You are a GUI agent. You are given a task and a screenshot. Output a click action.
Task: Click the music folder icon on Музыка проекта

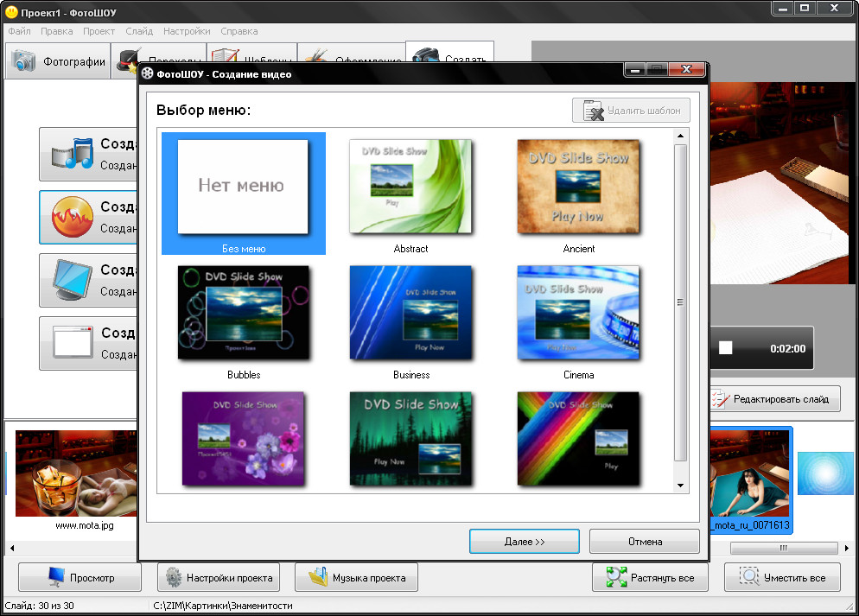click(318, 577)
